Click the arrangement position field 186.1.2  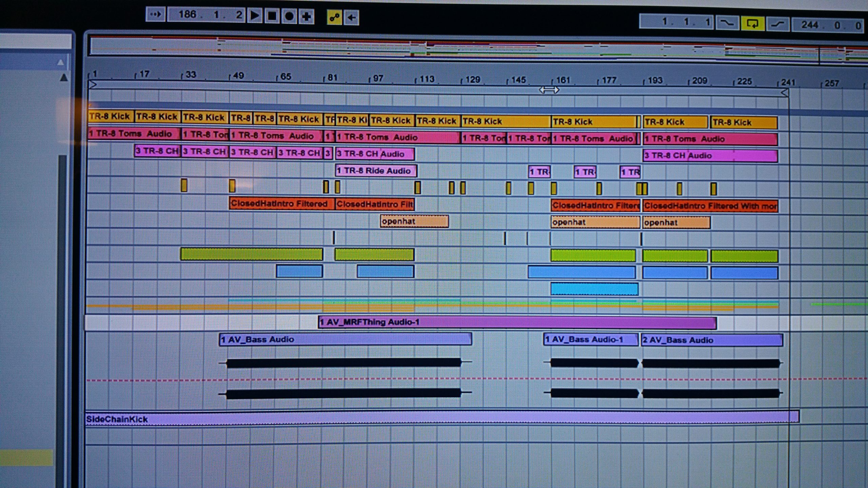(x=207, y=15)
